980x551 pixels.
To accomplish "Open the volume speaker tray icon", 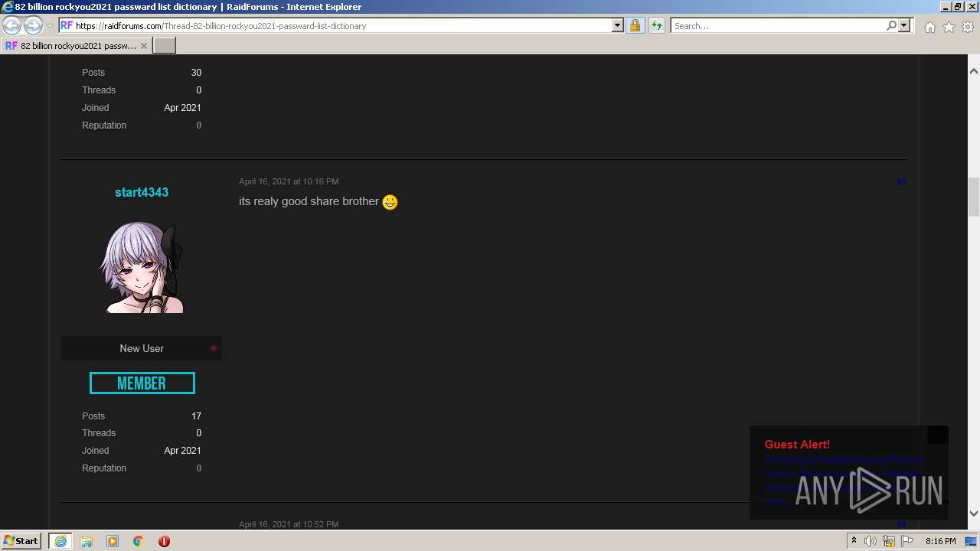I will coord(871,541).
